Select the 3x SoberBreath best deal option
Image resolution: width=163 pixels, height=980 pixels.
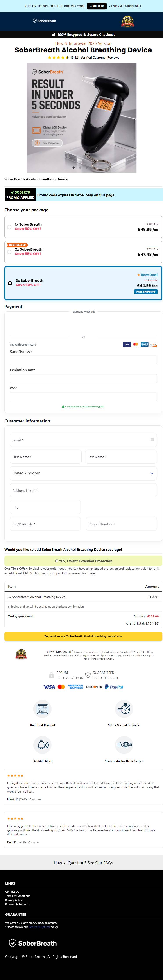pos(83,283)
